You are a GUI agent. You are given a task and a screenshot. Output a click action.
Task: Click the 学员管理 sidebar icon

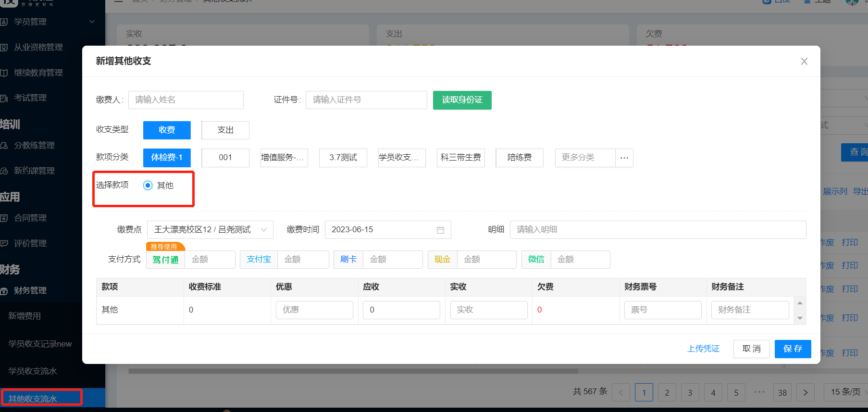coord(4,22)
